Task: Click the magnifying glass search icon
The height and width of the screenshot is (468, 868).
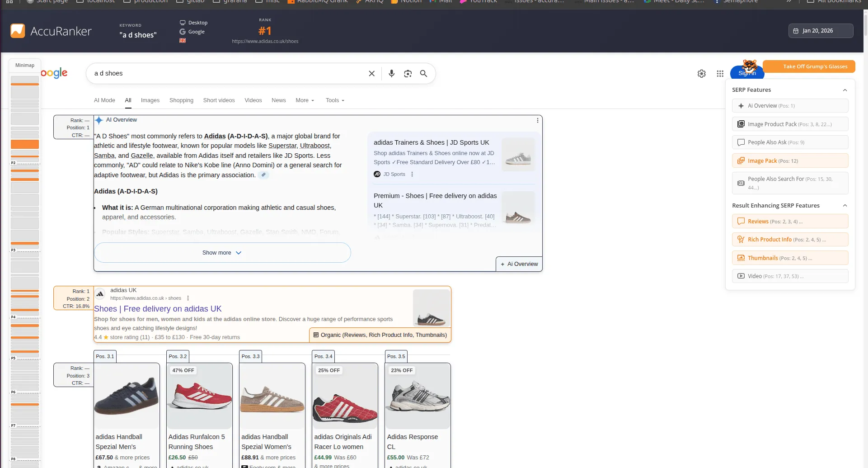Action: (x=423, y=74)
